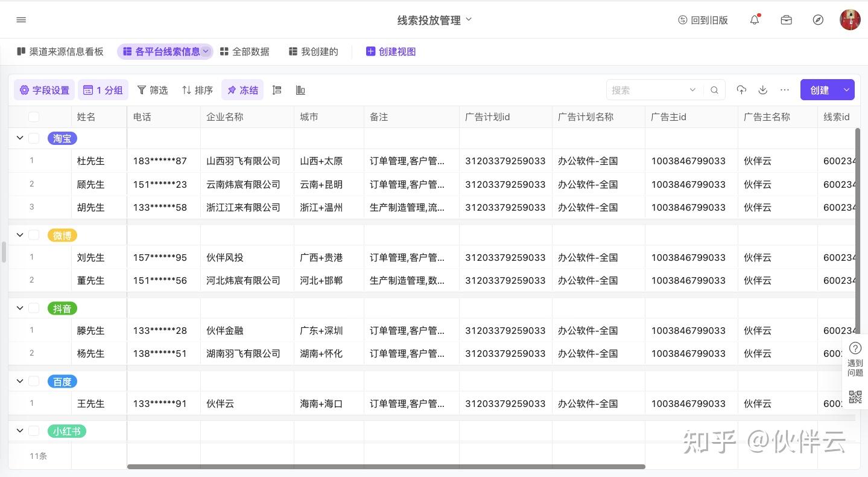Viewport: 868px width, 477px height.
Task: Click the 淘宝 group tag
Action: pos(62,138)
